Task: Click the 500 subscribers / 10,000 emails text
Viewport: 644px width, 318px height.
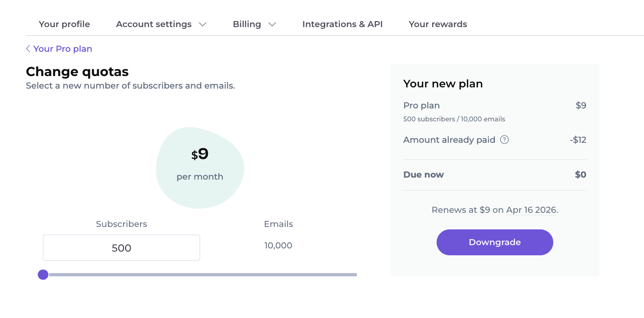Action: [454, 119]
